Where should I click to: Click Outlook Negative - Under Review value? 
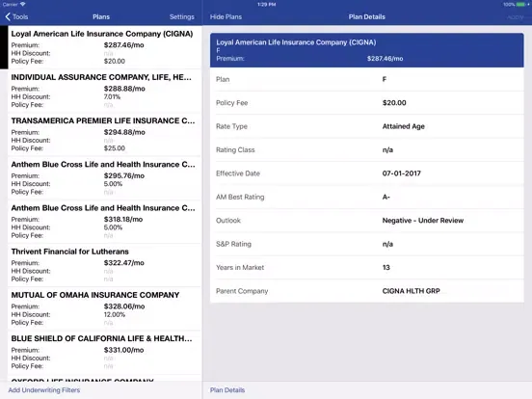pos(423,221)
